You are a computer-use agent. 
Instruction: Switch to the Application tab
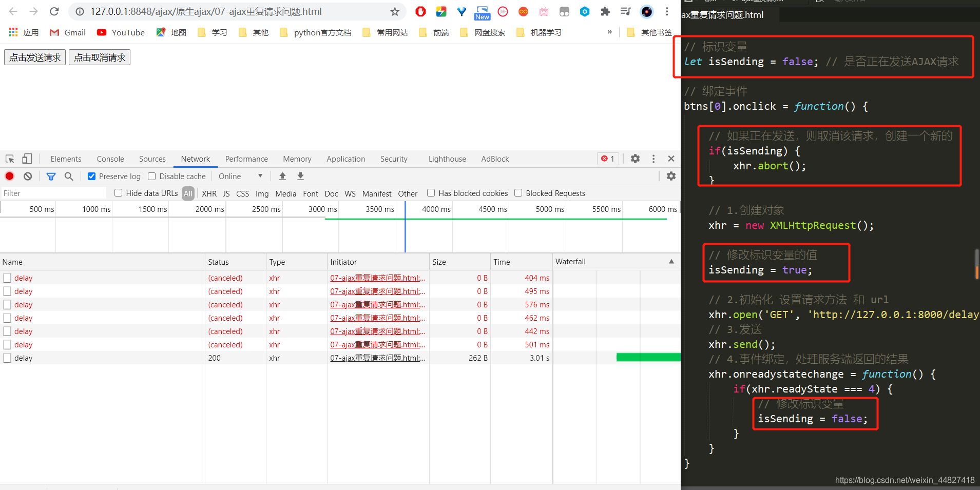click(x=346, y=159)
